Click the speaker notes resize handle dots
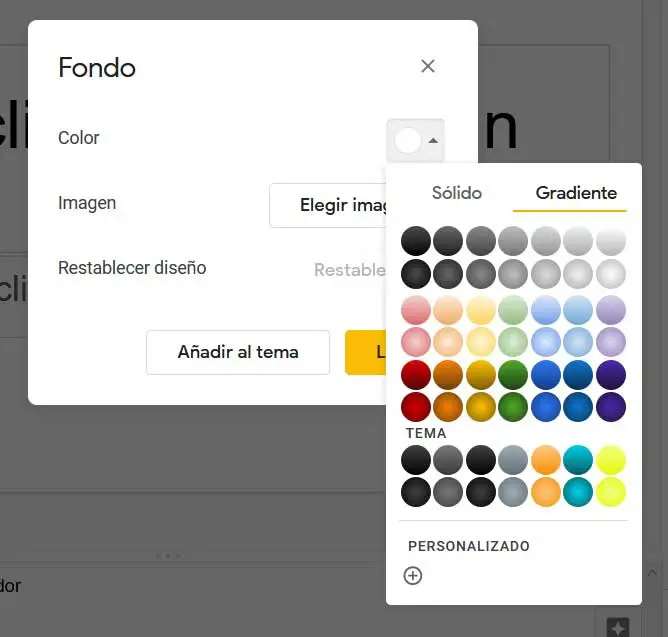Image resolution: width=668 pixels, height=637 pixels. pos(168,555)
